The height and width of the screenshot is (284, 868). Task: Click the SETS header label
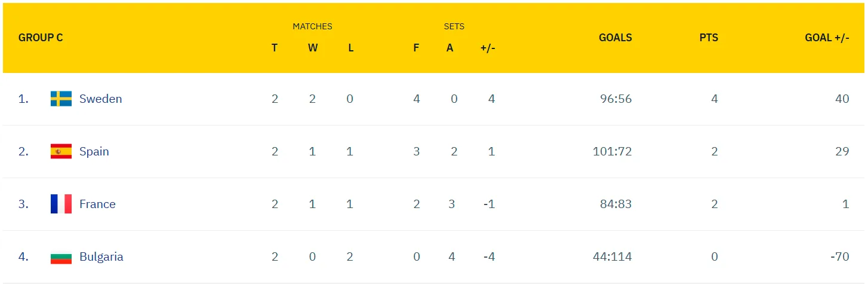pos(454,26)
